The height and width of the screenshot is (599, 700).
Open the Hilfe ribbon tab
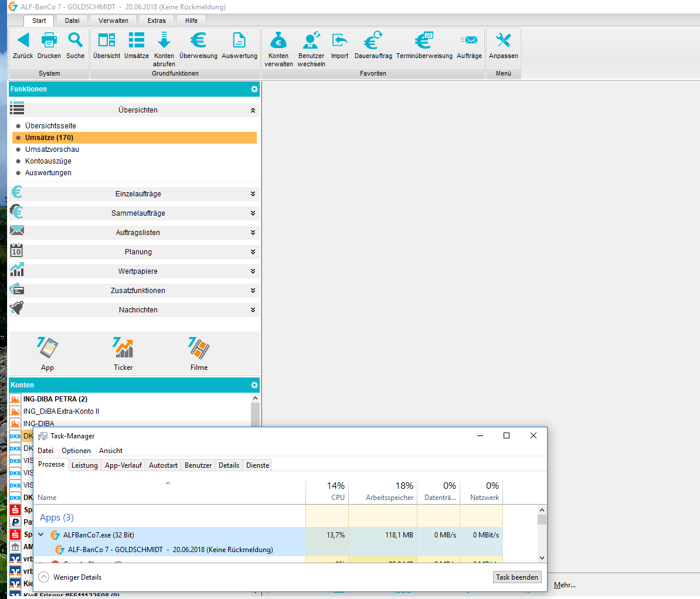tap(192, 21)
